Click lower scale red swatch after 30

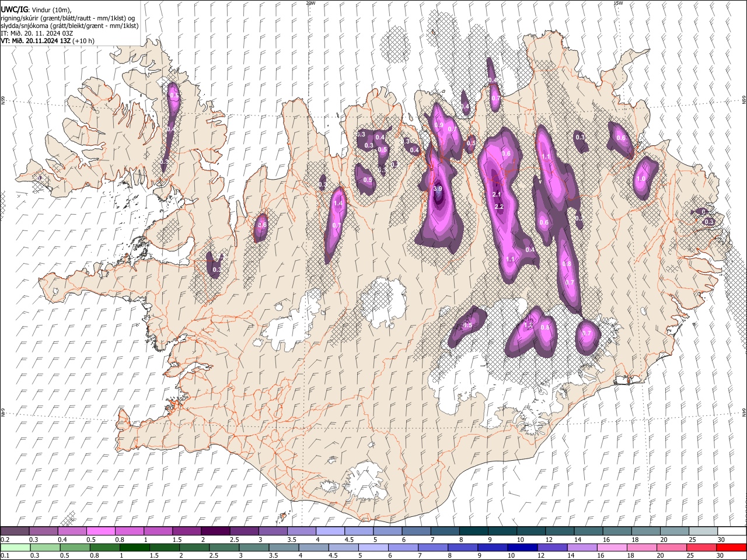click(x=731, y=547)
